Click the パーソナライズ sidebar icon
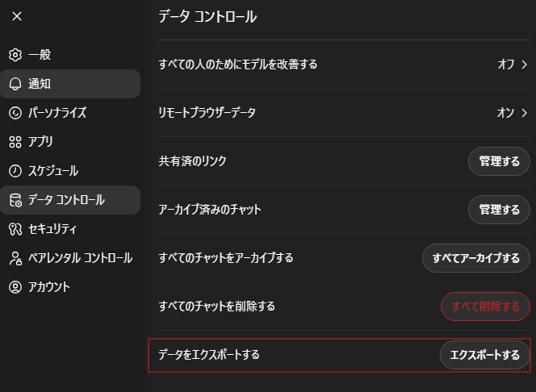 click(15, 113)
